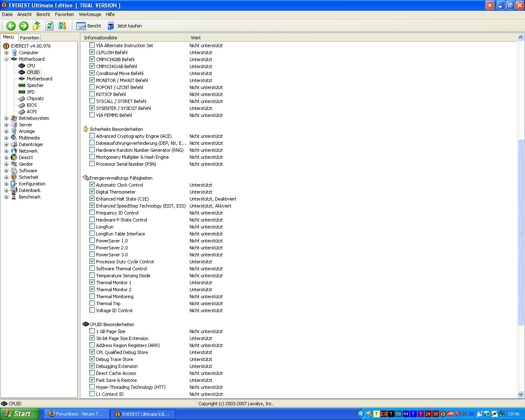Toggle the Voltage ID Control checkbox

coord(92,310)
